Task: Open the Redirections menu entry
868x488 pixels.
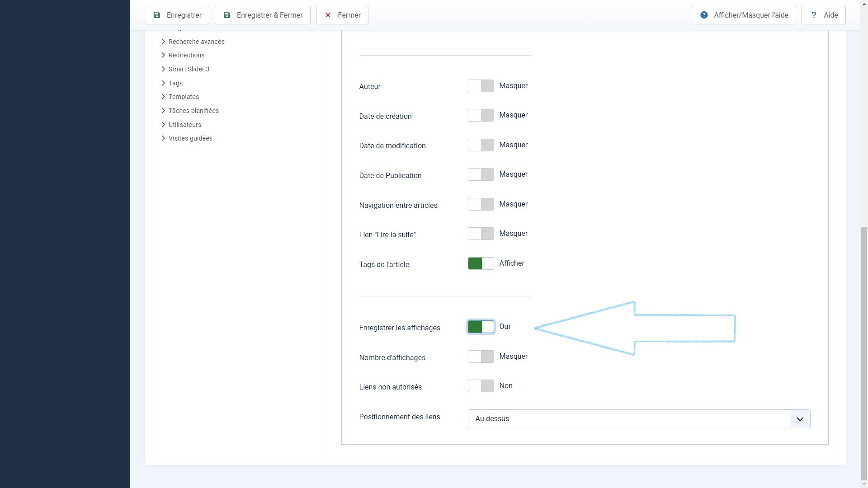Action: tap(186, 55)
